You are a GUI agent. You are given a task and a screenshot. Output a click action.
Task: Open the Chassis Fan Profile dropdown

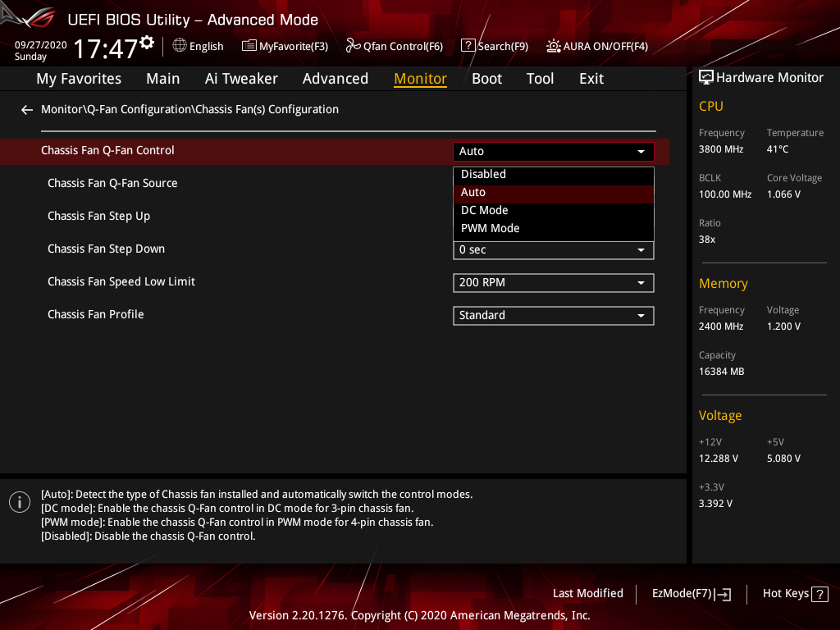[554, 316]
